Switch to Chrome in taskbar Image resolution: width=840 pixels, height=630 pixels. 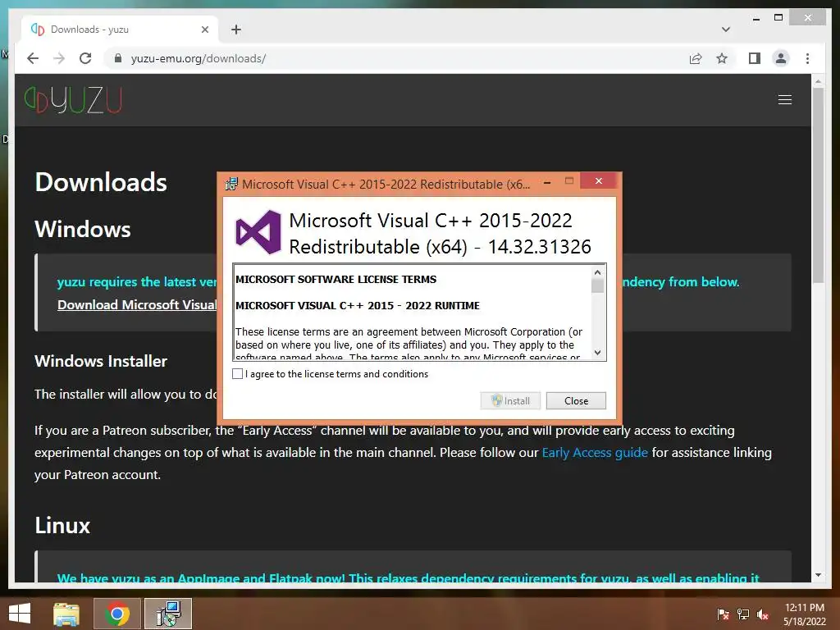point(117,614)
